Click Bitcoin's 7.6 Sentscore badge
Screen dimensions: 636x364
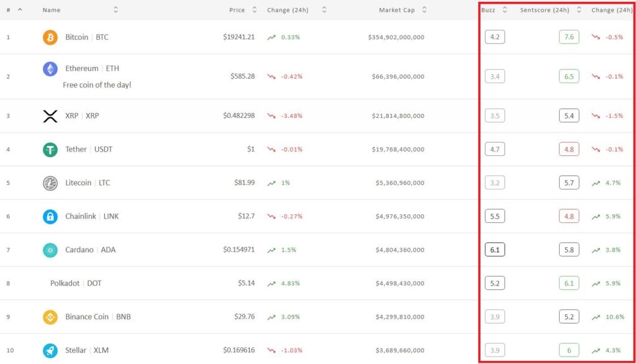coord(568,37)
